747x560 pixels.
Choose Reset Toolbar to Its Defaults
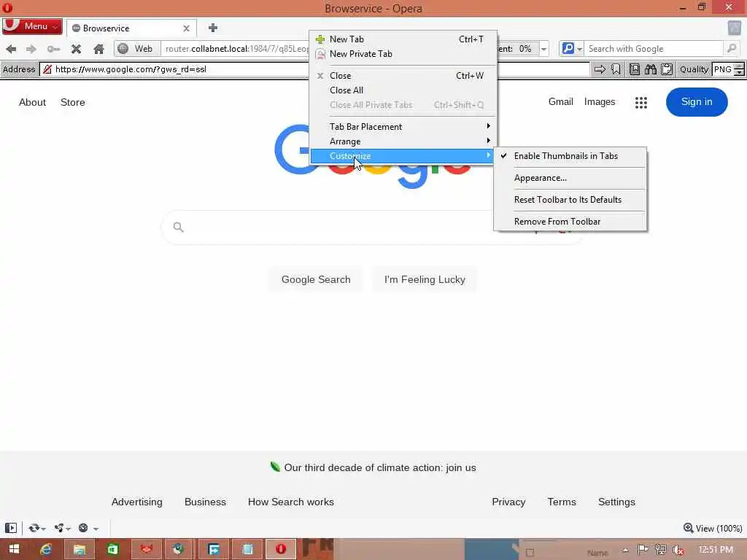click(570, 200)
